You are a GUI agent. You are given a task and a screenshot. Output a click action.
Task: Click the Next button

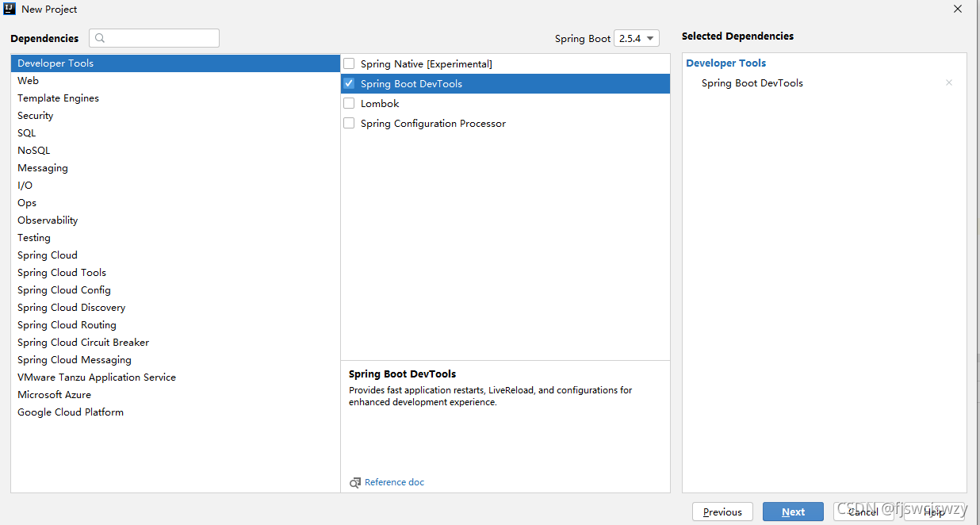pyautogui.click(x=793, y=512)
